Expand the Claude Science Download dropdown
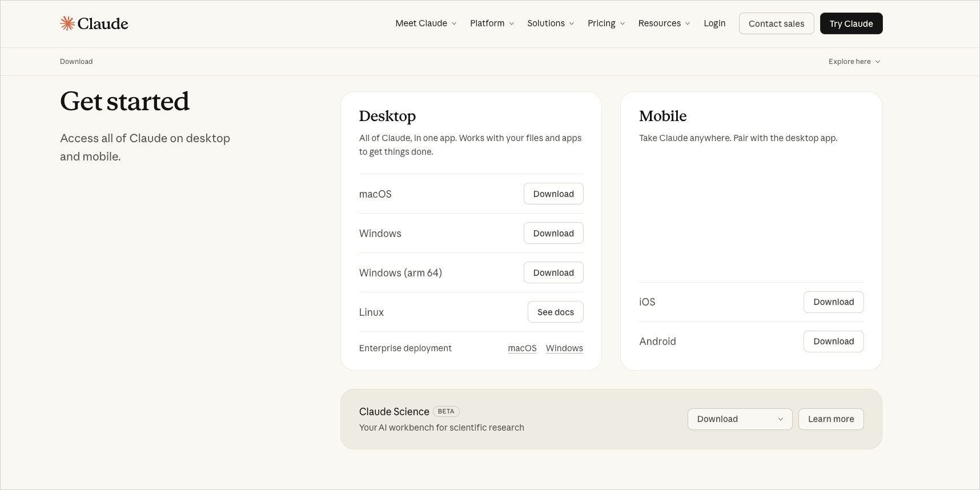 tap(740, 419)
